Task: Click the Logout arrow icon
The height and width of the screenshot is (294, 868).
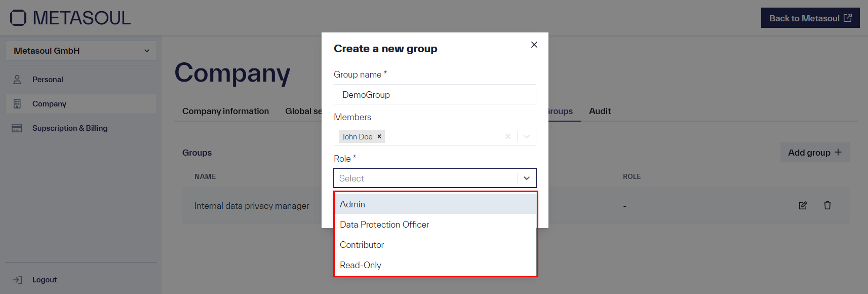Action: tap(17, 280)
